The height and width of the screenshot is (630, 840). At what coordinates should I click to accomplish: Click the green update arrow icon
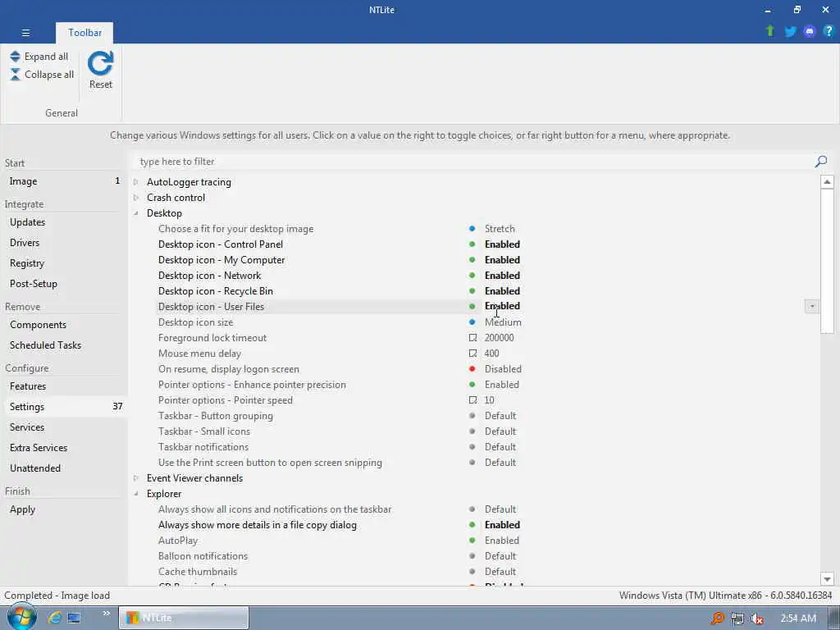click(x=770, y=31)
